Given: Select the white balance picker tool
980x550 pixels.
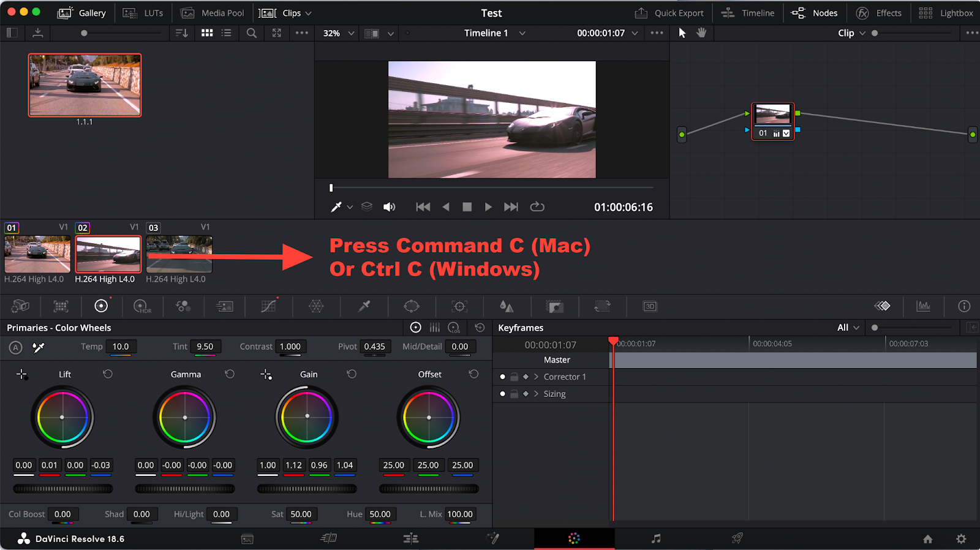Looking at the screenshot, I should [x=39, y=347].
